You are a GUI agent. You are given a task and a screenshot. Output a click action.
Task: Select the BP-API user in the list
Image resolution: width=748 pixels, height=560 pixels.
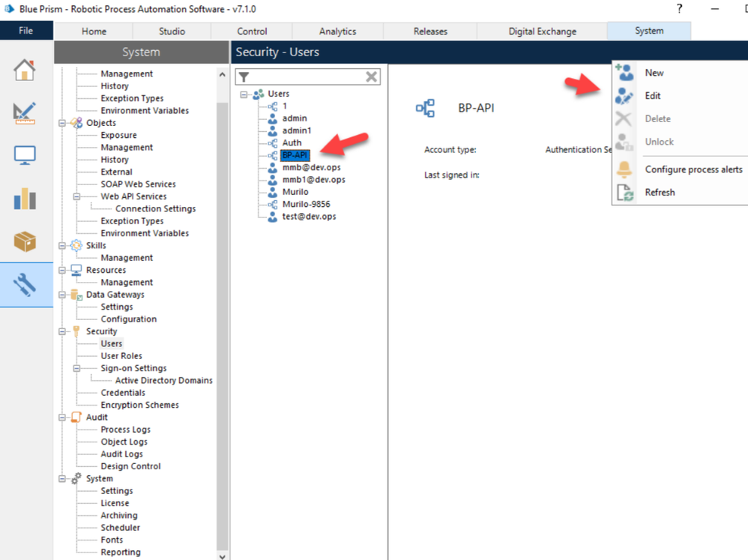click(295, 155)
